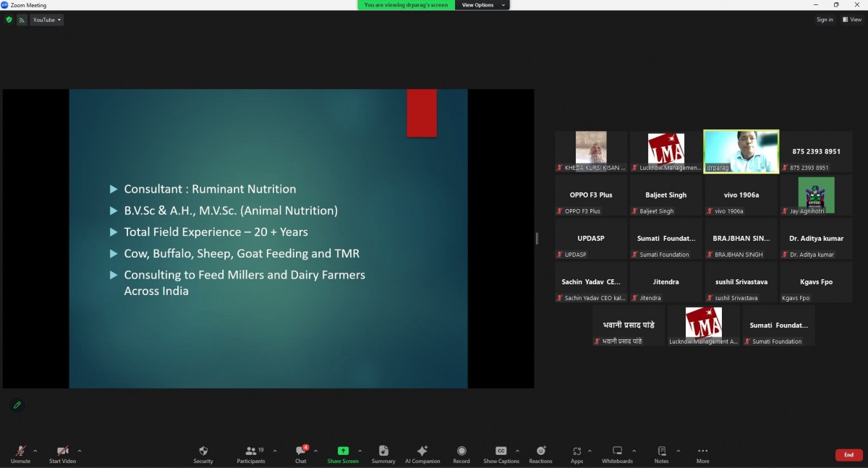This screenshot has width=868, height=468.
Task: Open Whiteboards
Action: pos(617,451)
